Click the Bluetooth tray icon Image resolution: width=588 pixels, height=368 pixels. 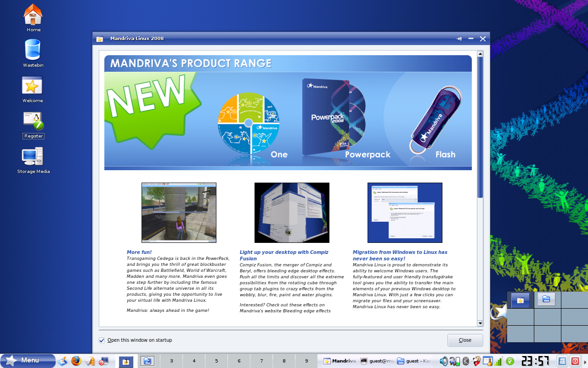tap(466, 361)
